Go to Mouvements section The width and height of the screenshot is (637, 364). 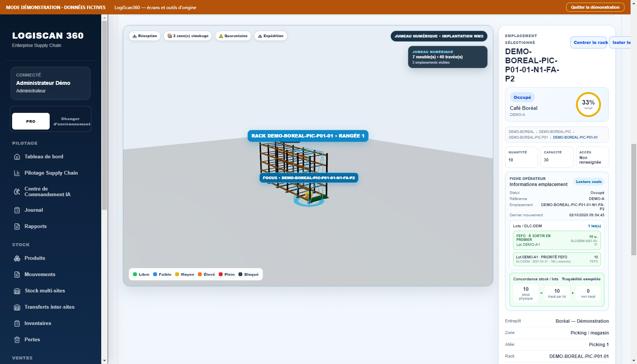coord(40,274)
